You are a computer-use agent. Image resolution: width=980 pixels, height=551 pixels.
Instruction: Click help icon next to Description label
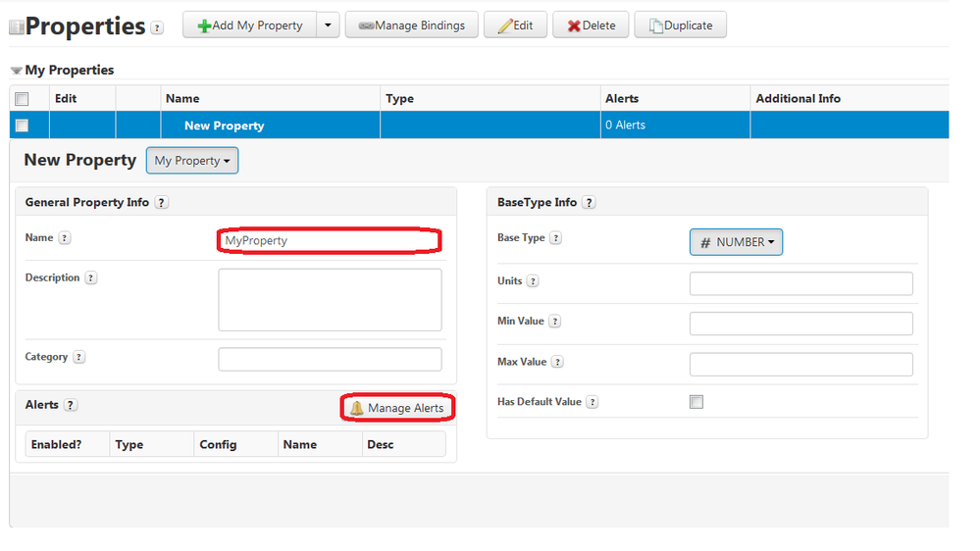click(x=91, y=278)
